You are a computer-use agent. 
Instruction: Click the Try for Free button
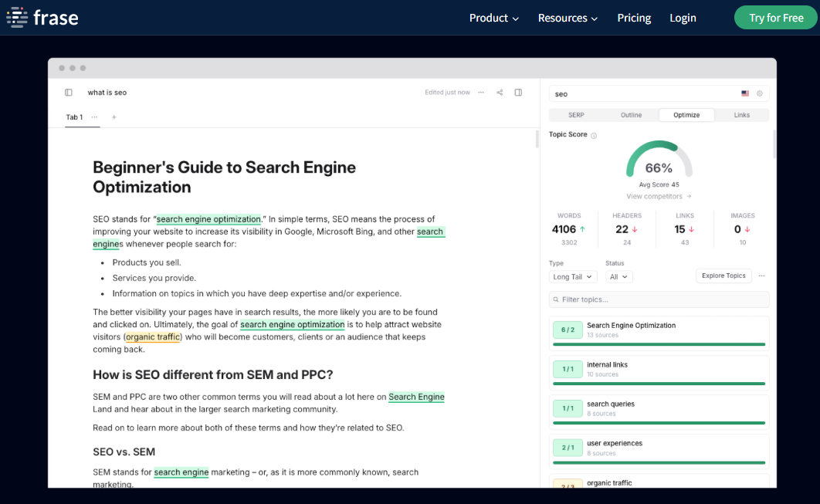point(776,18)
